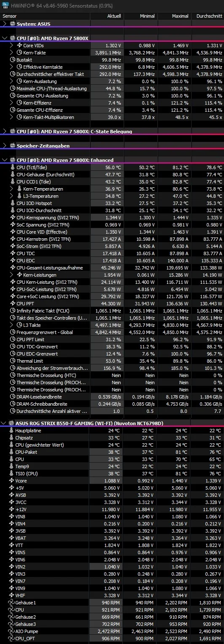This screenshot has width=224, height=644.
Task: Select the Temp9 row
Action: point(112,466)
